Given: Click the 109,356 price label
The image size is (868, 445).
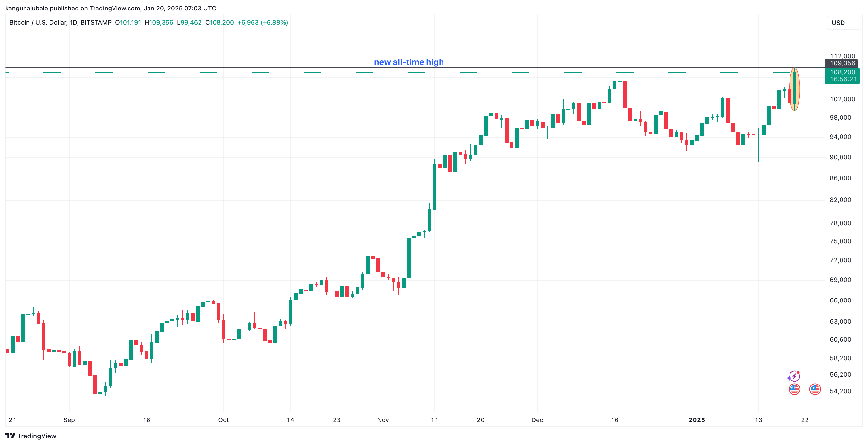Looking at the screenshot, I should tap(842, 63).
